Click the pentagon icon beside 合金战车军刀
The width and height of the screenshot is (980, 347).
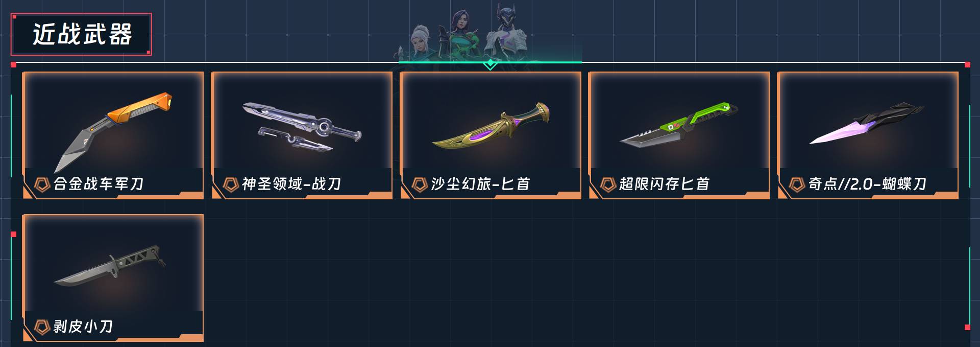(41, 184)
